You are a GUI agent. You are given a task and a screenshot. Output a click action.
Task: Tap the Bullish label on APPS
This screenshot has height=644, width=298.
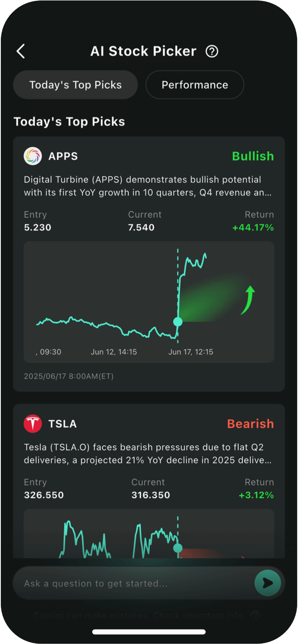pos(253,156)
